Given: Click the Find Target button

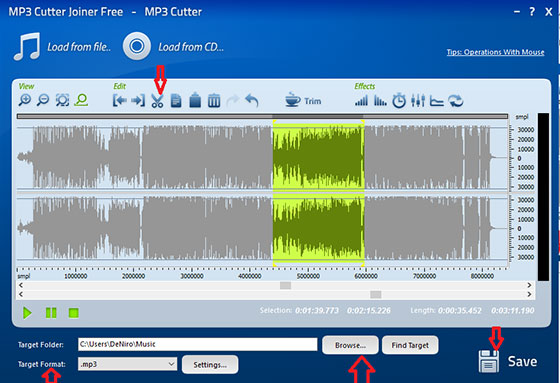Looking at the screenshot, I should pyautogui.click(x=410, y=345).
